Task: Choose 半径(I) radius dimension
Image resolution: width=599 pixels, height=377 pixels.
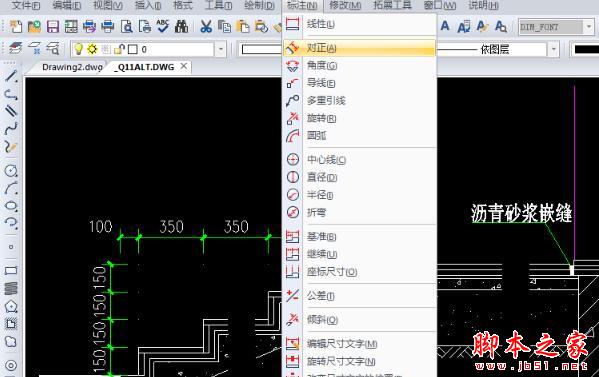Action: [x=359, y=195]
